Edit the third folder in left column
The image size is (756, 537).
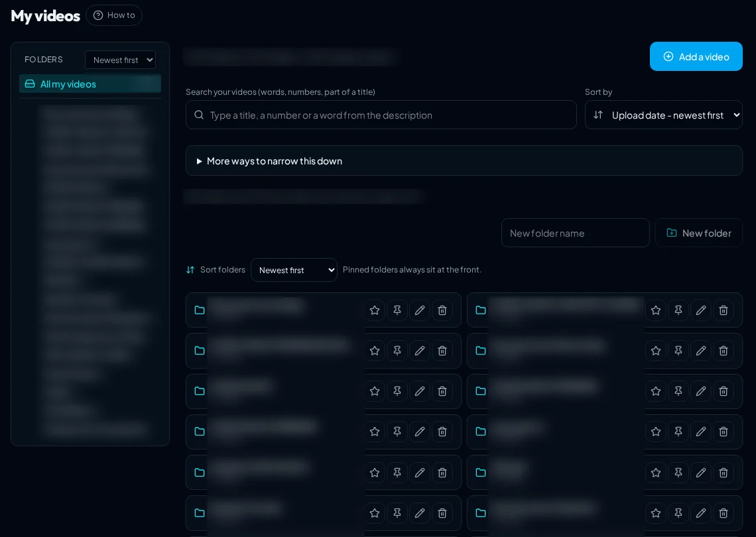[x=420, y=391]
